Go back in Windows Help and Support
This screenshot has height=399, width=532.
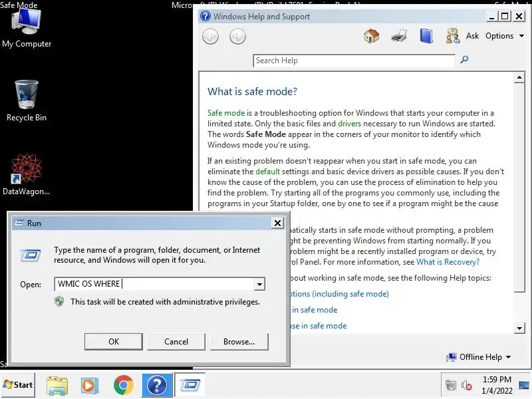210,37
